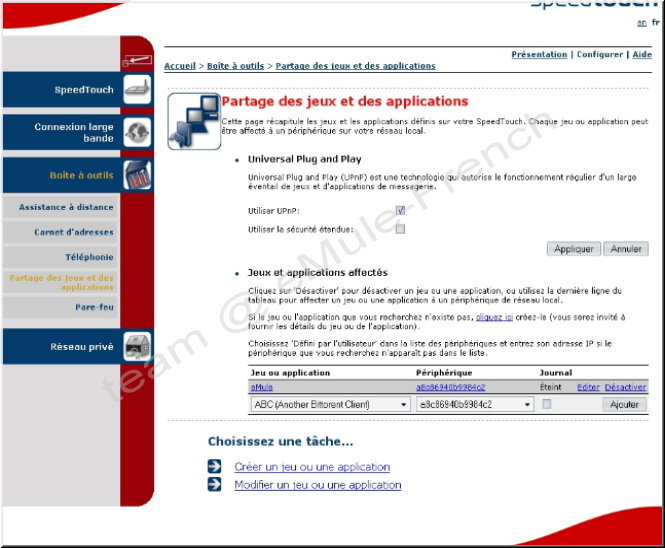
Task: Open Créer un jeu ou une application
Action: [312, 467]
